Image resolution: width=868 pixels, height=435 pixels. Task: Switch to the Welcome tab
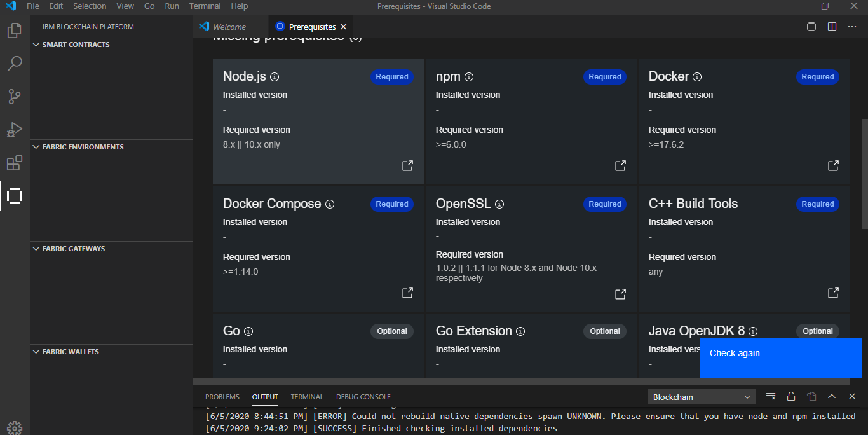[x=230, y=26]
